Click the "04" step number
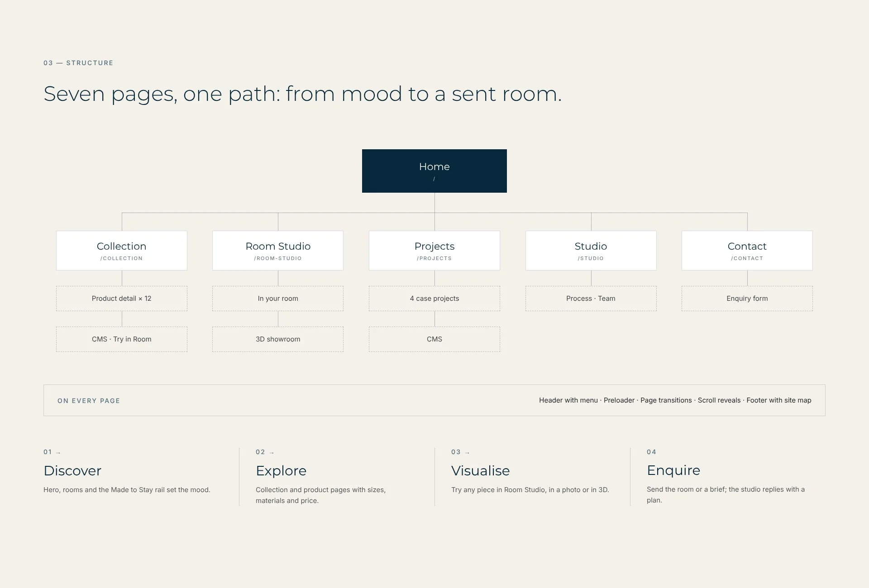869x588 pixels. coord(651,452)
